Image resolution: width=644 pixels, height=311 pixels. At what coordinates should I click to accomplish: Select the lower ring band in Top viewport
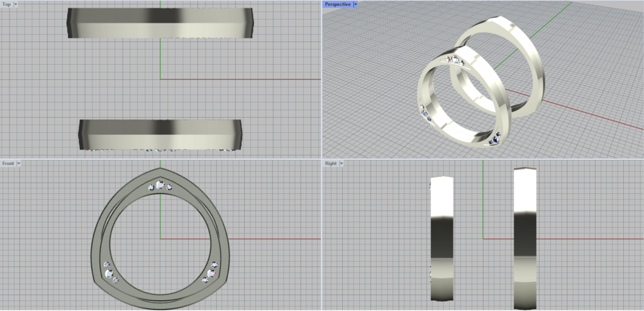pos(160,134)
